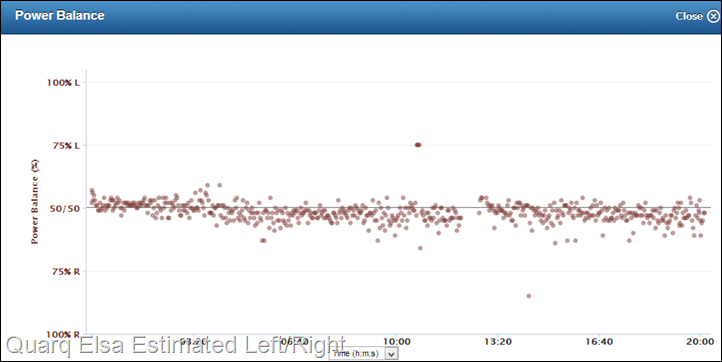722x362 pixels.
Task: Click the chevron arrow of Time dropdown
Action: click(x=391, y=354)
